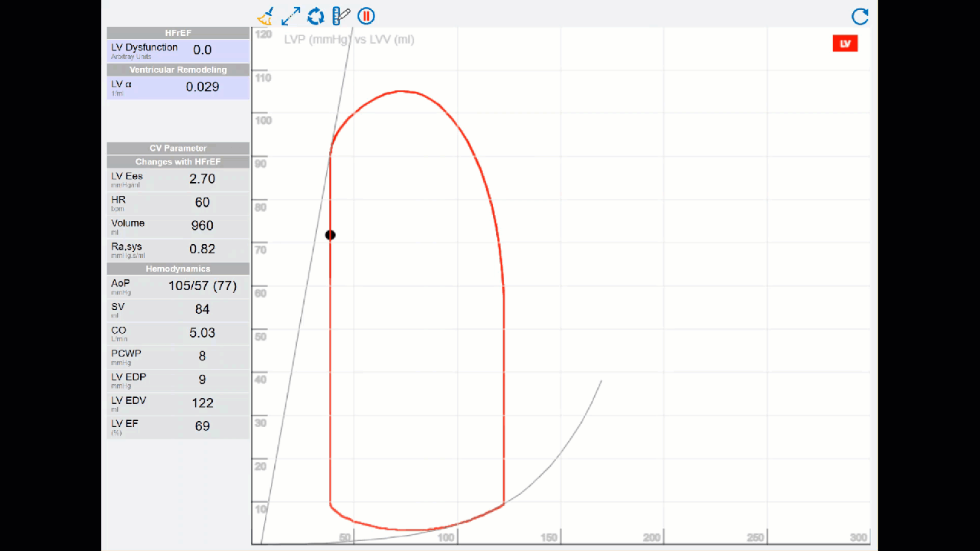Click the HFrEF section header

point(178,33)
